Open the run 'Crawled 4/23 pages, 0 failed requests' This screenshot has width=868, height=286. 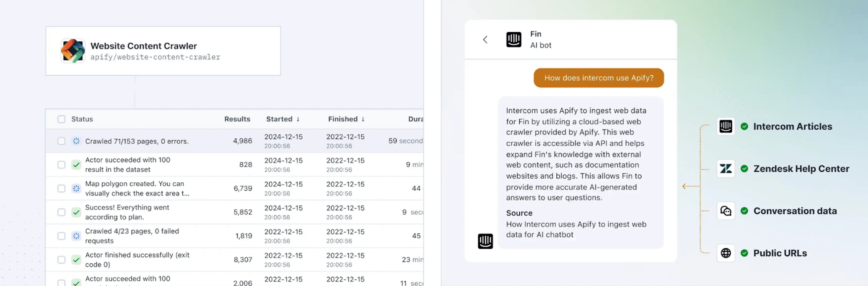[132, 236]
